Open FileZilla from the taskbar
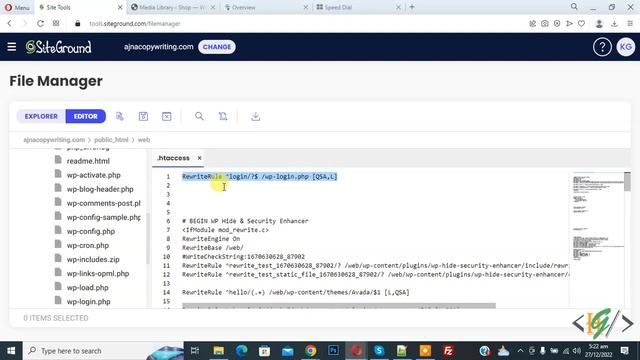 (448, 351)
